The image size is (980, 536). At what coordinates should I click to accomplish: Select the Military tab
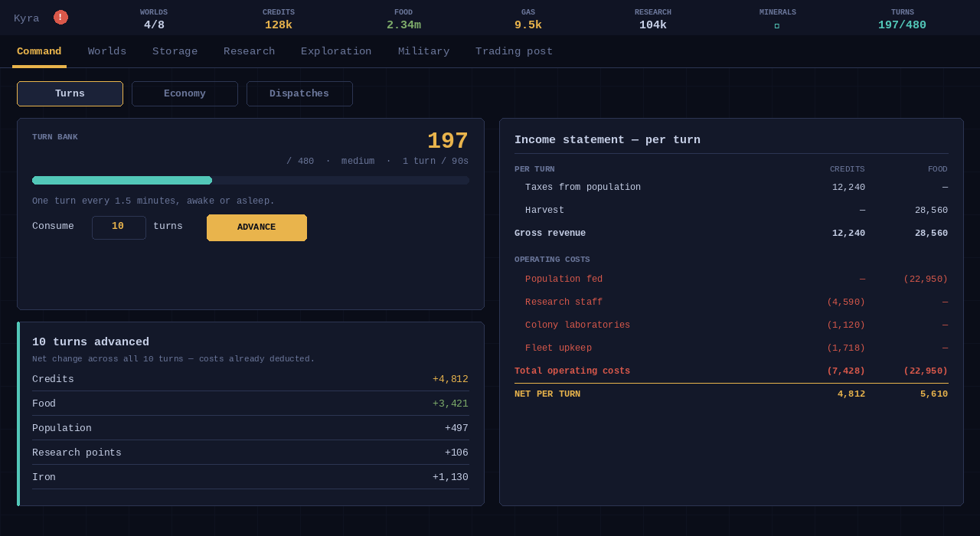click(x=423, y=51)
